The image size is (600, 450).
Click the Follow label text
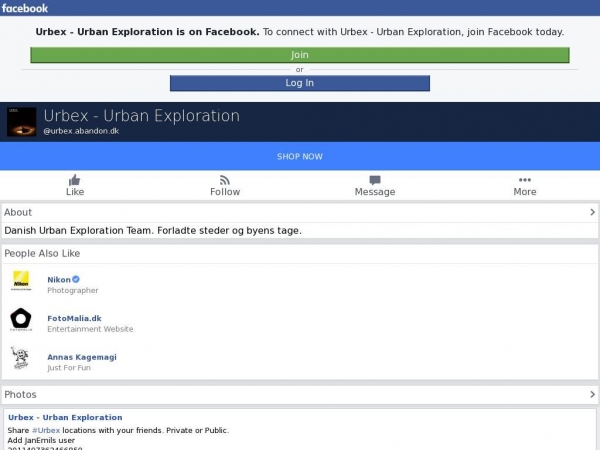click(225, 192)
